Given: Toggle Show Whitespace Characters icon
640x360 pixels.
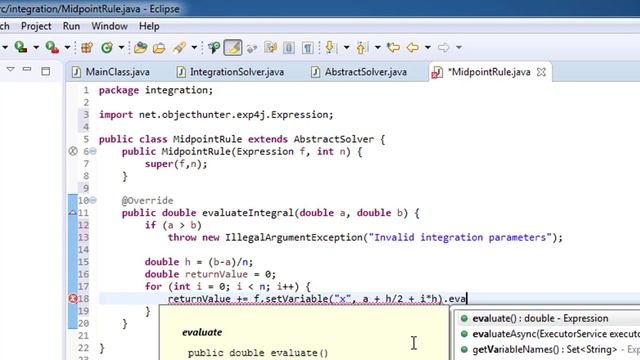Looking at the screenshot, I should tap(307, 48).
